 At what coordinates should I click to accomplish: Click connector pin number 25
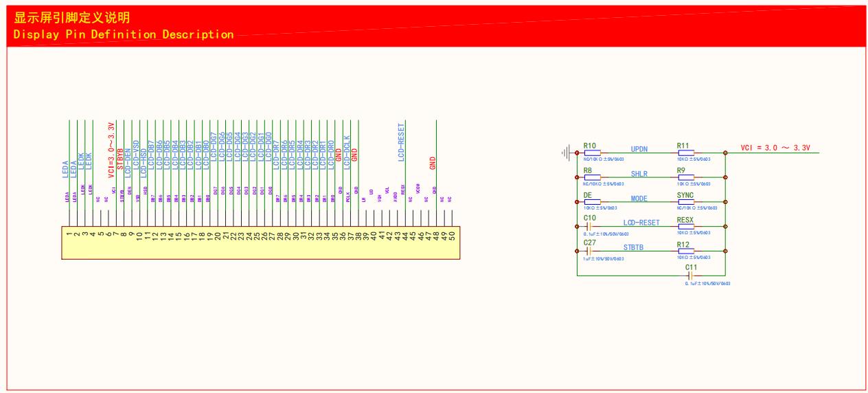[x=257, y=235]
